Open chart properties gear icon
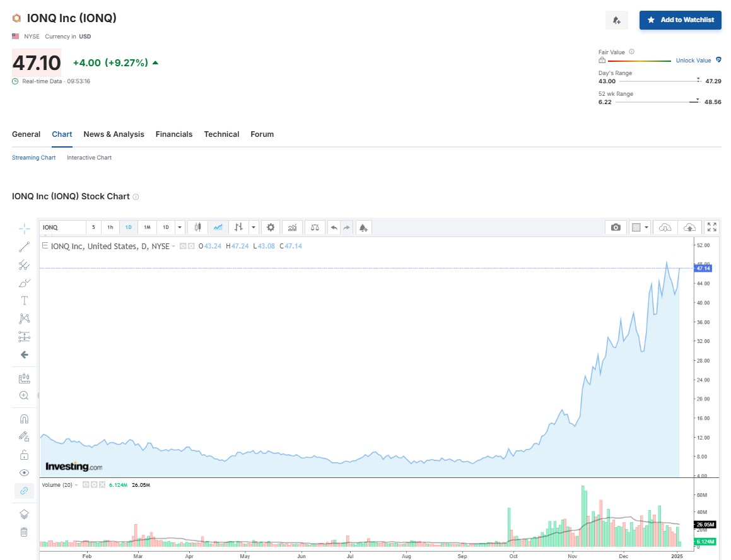Viewport: 731px width, 560px height. pyautogui.click(x=271, y=228)
